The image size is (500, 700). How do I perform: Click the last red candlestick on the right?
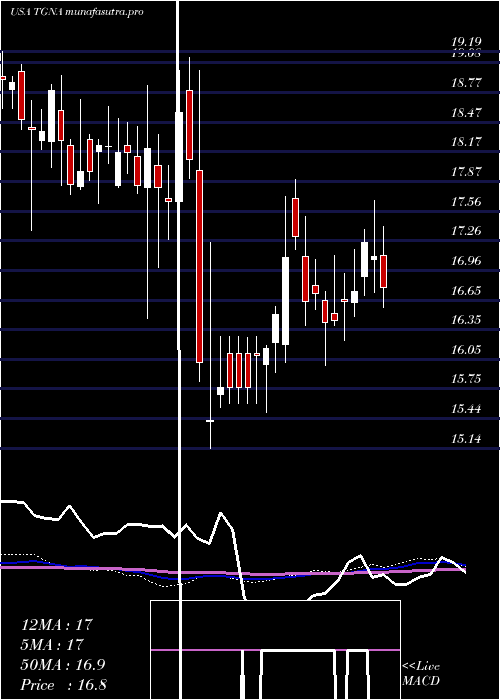pyautogui.click(x=383, y=271)
